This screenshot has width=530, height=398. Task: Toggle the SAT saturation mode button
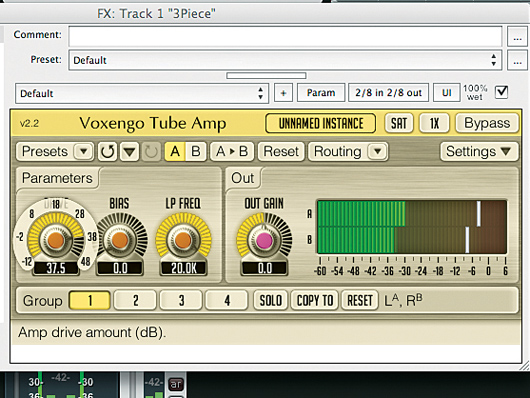399,123
